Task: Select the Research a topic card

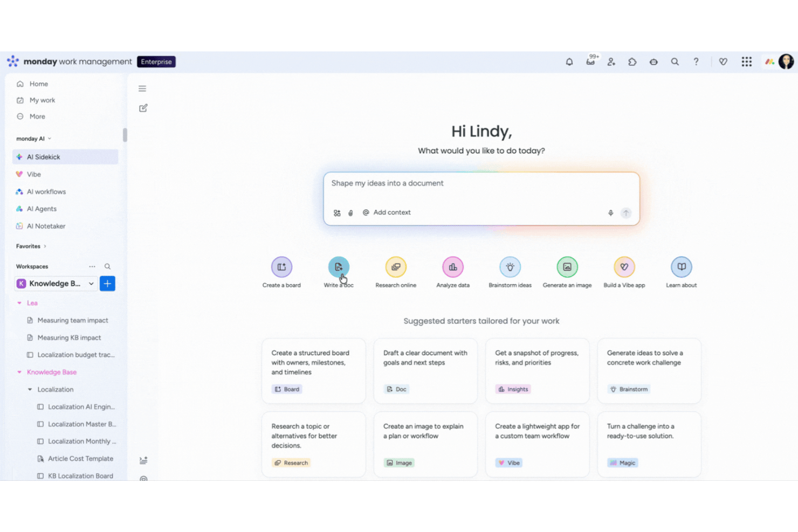Action: [314, 444]
